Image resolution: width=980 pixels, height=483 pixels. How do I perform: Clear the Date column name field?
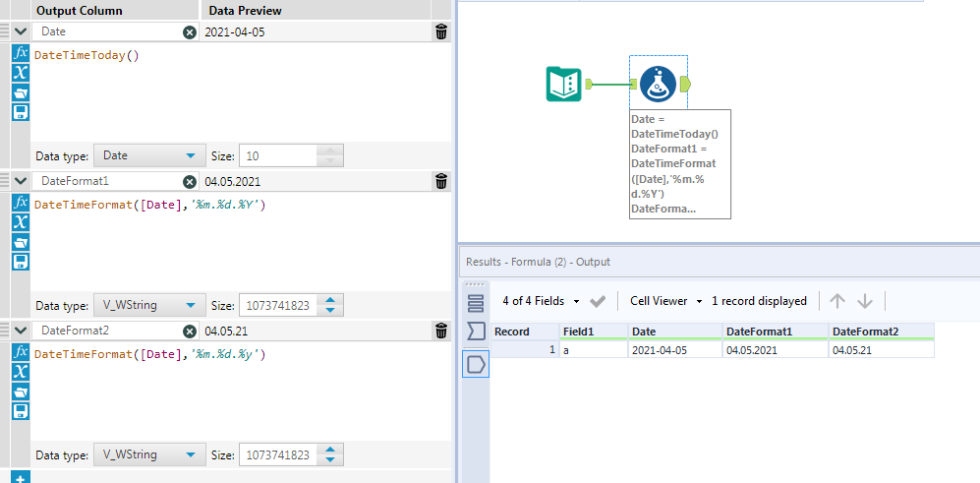tap(190, 31)
